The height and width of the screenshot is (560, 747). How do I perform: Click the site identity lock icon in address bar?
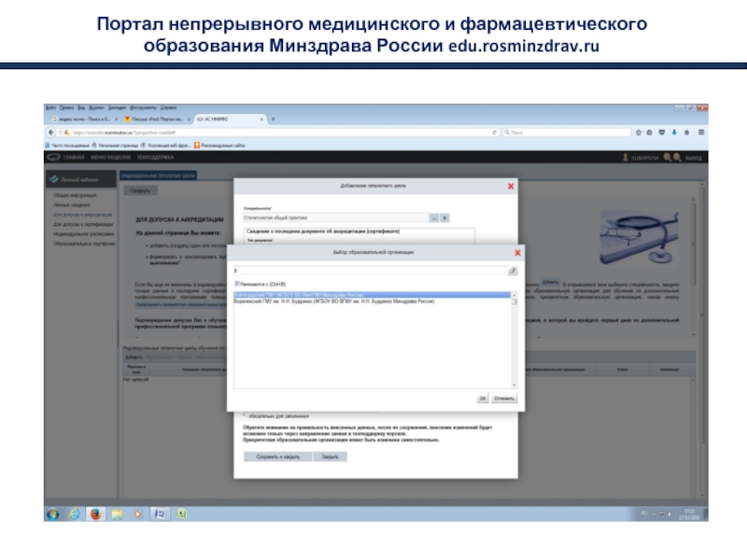pyautogui.click(x=66, y=133)
